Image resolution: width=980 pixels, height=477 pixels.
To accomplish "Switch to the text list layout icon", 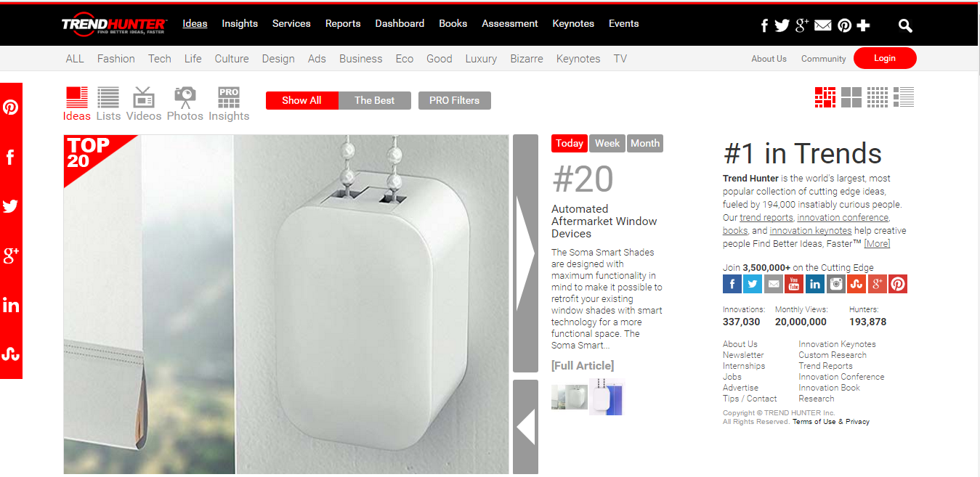I will (x=904, y=97).
